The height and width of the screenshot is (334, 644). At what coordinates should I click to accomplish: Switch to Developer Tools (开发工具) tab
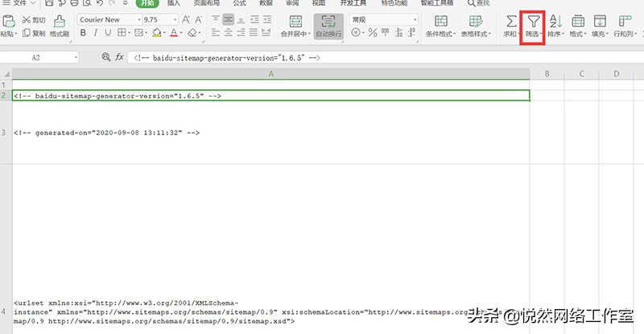point(353,3)
